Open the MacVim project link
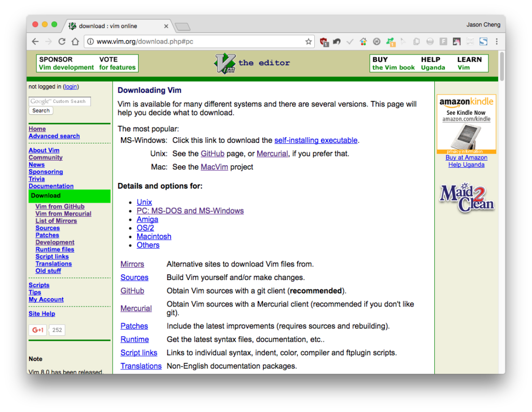Screen dimensions: 532x412 [214, 167]
